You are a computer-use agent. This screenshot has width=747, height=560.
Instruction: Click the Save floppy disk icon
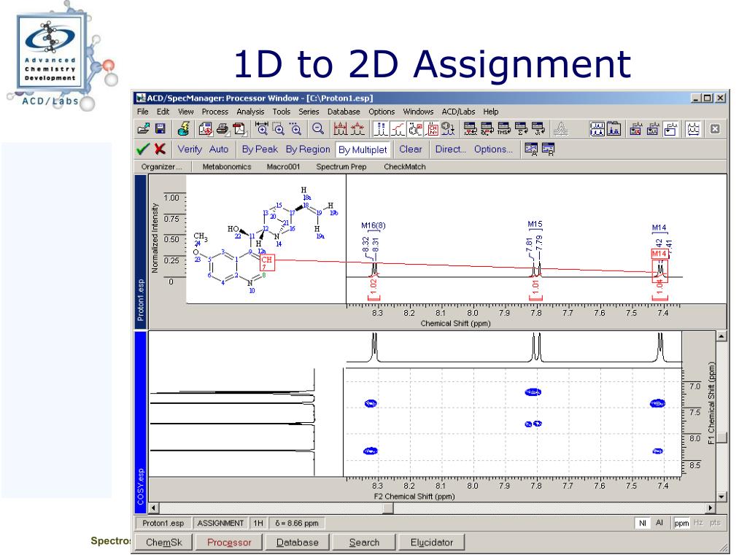[x=160, y=128]
